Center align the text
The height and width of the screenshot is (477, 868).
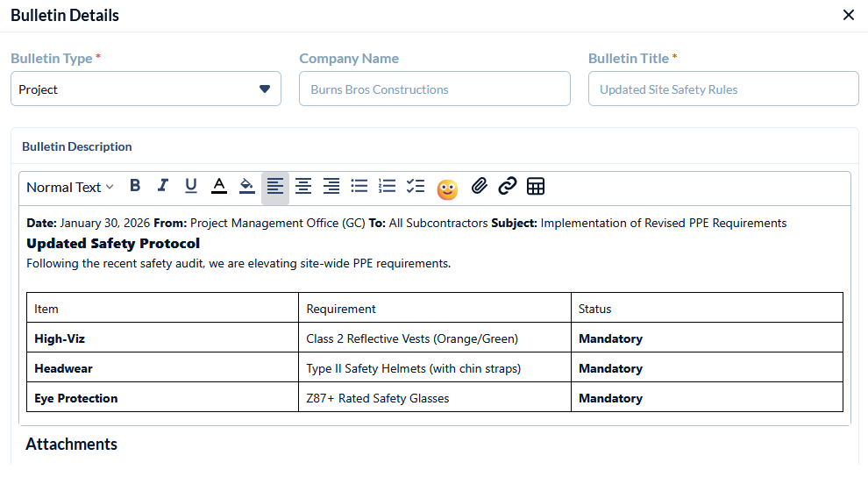[x=303, y=186]
